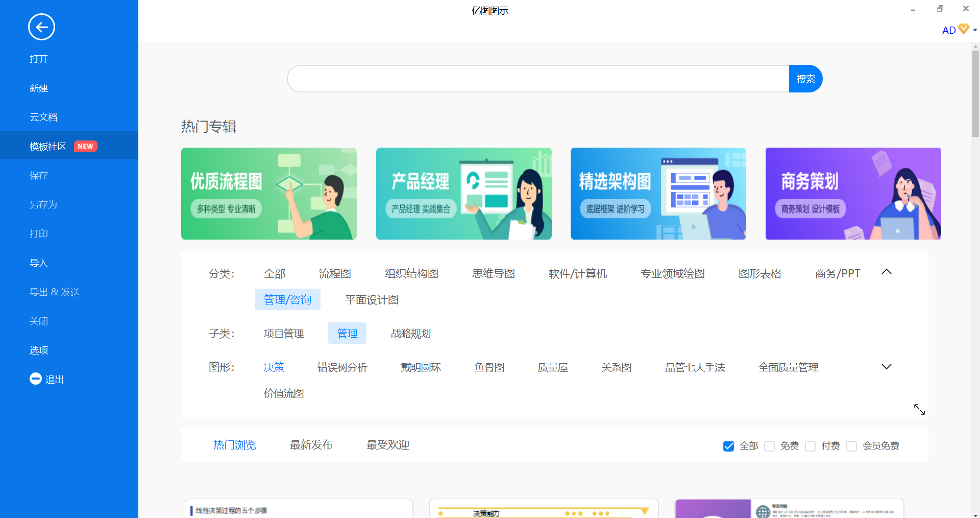The height and width of the screenshot is (518, 980).
Task: Select the 流程图 category
Action: tap(335, 274)
